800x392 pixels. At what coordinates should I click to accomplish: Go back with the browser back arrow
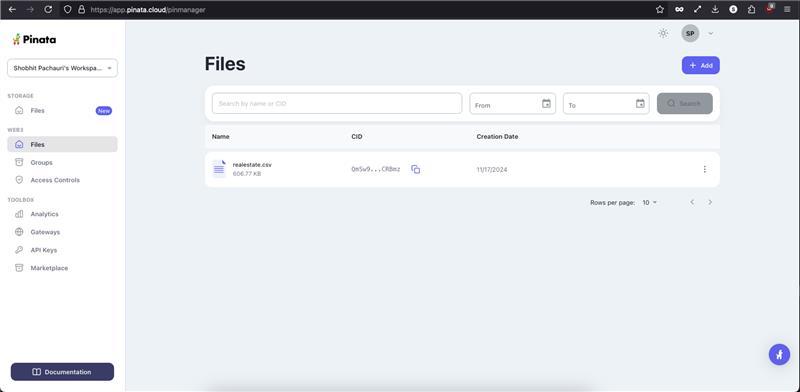click(12, 9)
